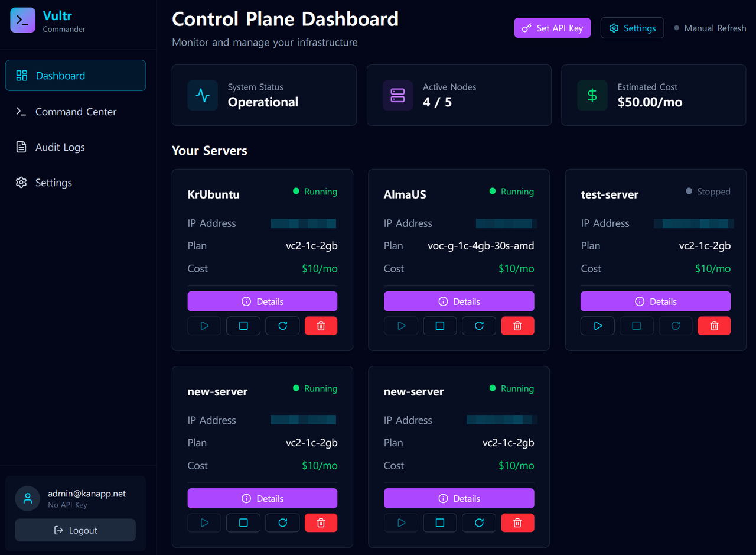This screenshot has height=555, width=756.
Task: Click the Operational status value
Action: [263, 102]
